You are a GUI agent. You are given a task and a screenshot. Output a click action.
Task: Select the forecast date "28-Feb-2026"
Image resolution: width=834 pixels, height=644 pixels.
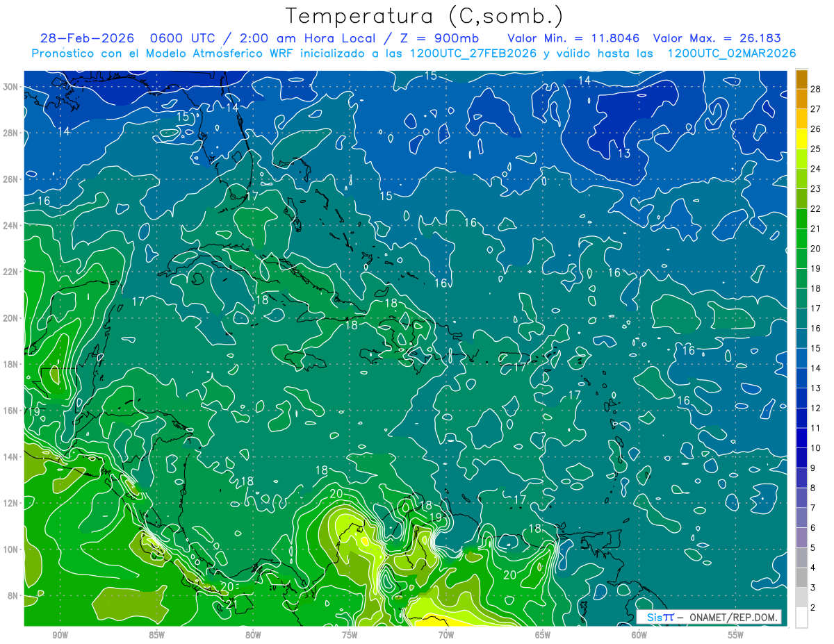point(87,38)
